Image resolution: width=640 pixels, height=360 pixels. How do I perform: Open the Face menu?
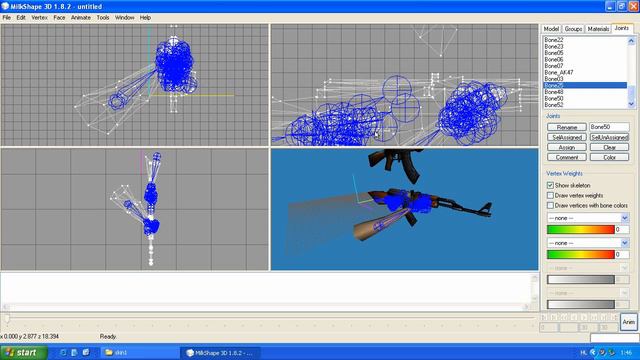59,18
